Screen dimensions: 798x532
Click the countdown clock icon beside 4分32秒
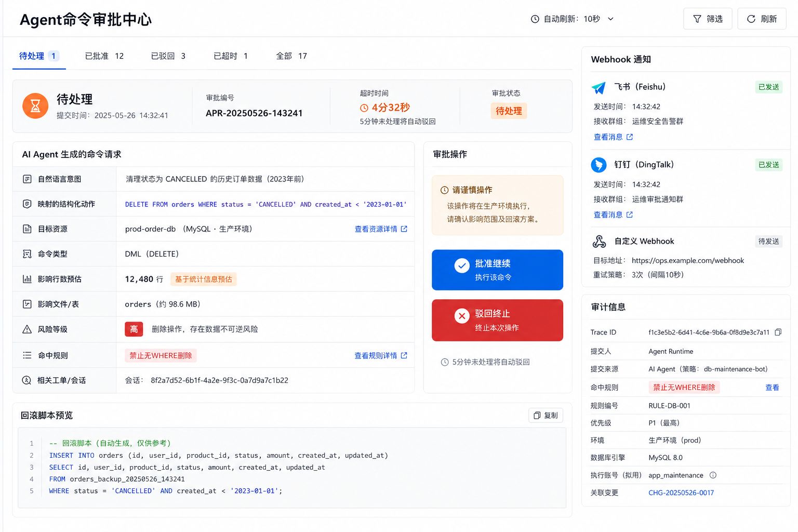click(x=364, y=108)
